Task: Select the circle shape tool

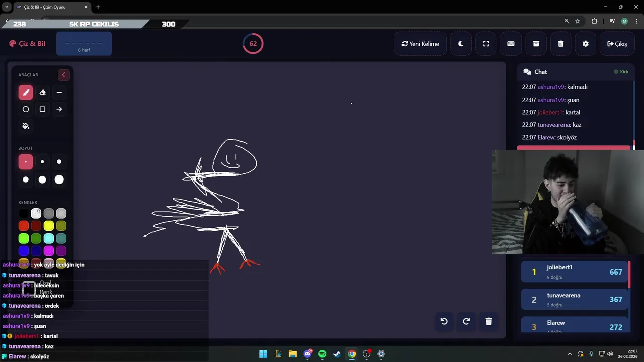Action: click(x=26, y=109)
